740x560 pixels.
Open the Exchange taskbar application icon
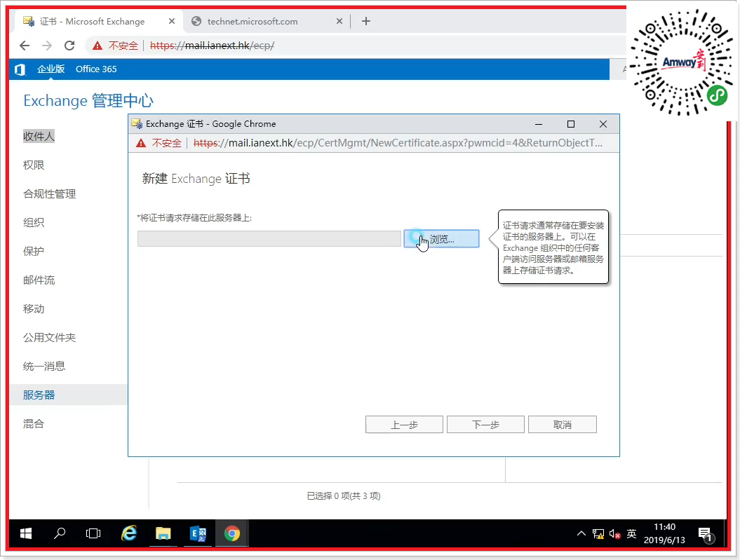click(x=198, y=533)
